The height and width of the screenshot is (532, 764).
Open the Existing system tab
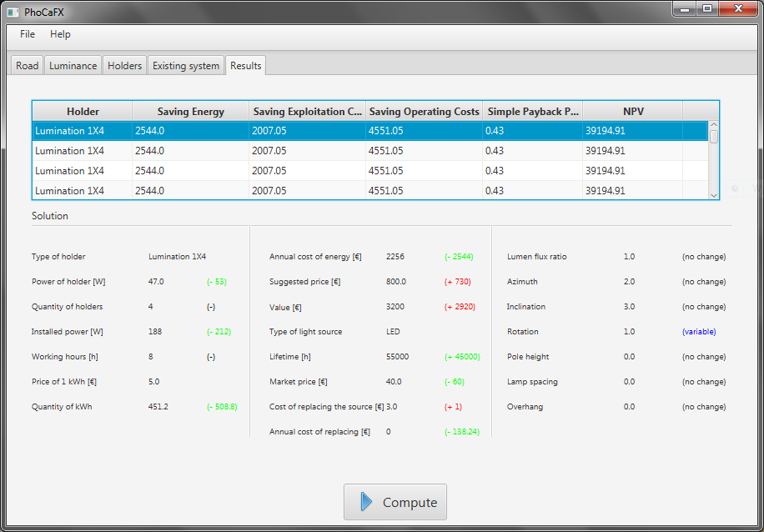(186, 66)
